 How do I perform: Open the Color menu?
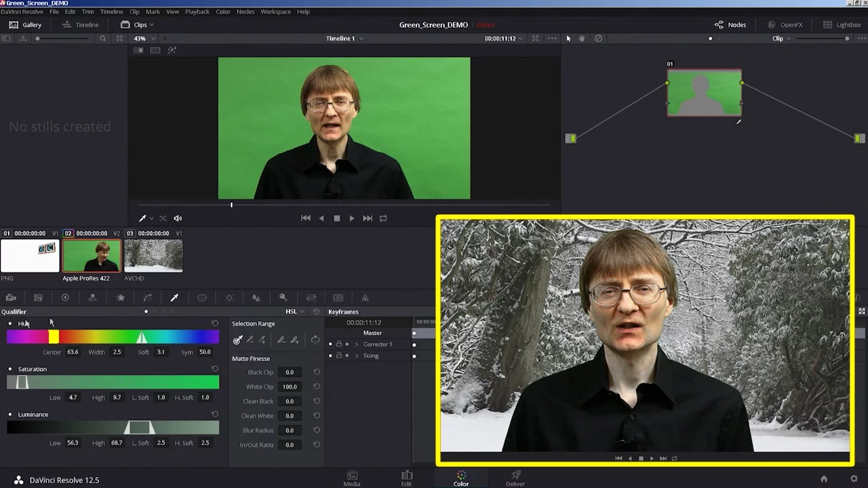[x=223, y=12]
